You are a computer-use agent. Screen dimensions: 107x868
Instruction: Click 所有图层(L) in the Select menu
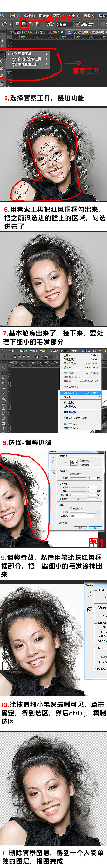point(81,373)
